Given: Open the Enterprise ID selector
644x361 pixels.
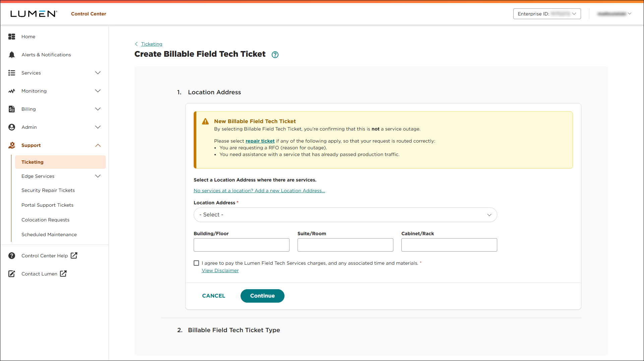Looking at the screenshot, I should tap(547, 14).
